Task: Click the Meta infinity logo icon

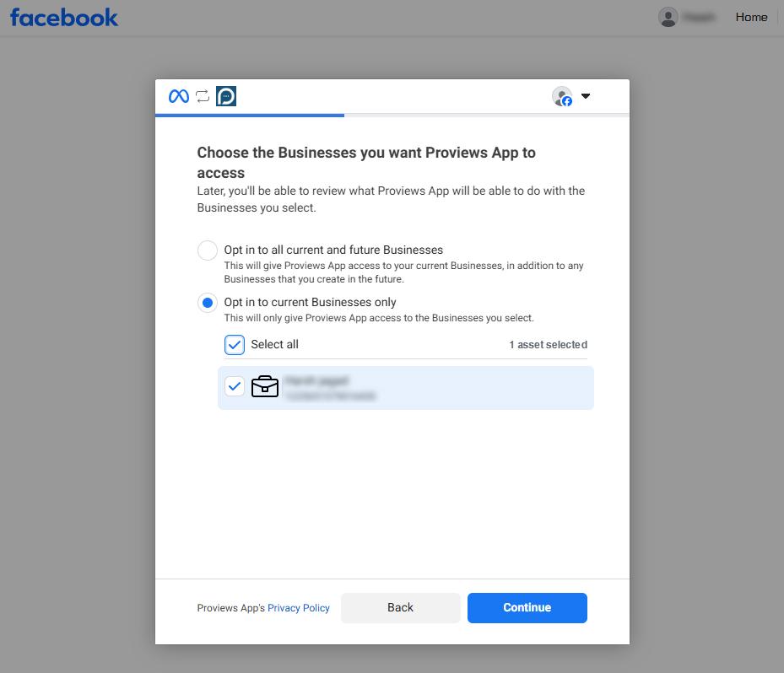Action: 179,96
